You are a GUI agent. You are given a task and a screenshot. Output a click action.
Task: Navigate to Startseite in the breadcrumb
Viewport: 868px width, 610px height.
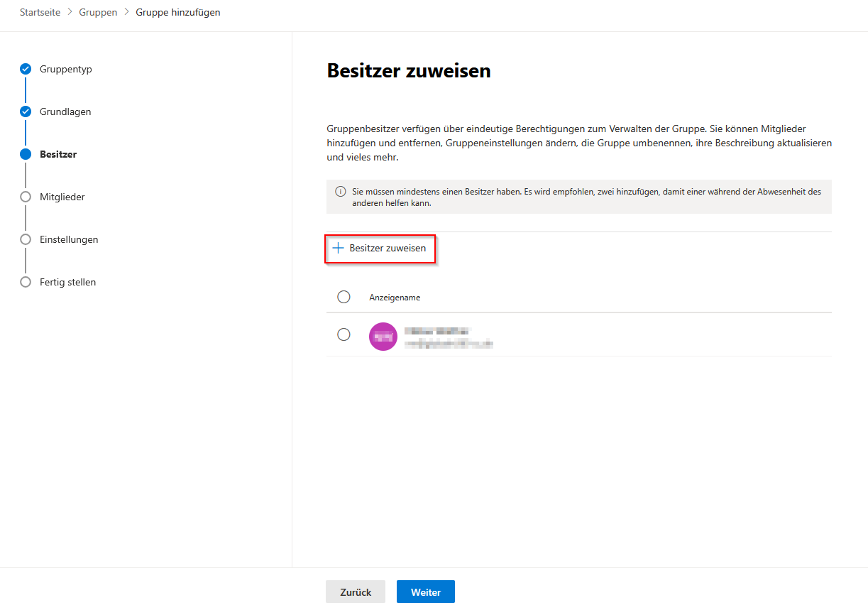[x=40, y=13]
